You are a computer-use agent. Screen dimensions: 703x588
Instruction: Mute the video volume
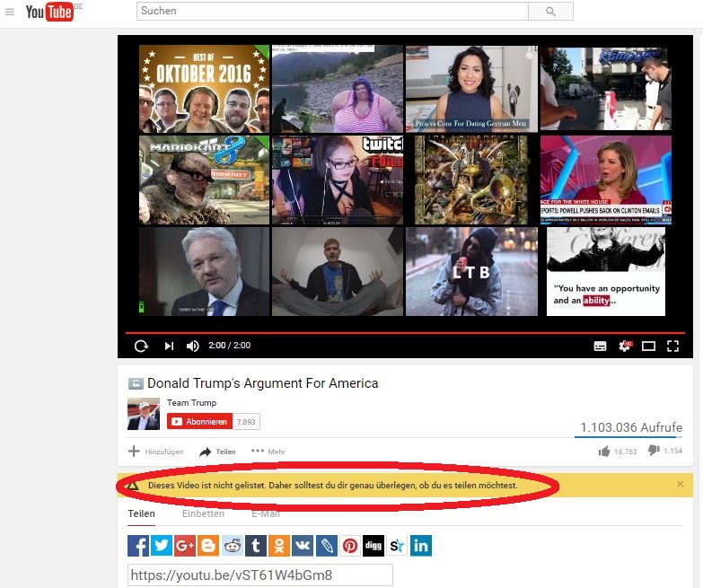click(192, 346)
